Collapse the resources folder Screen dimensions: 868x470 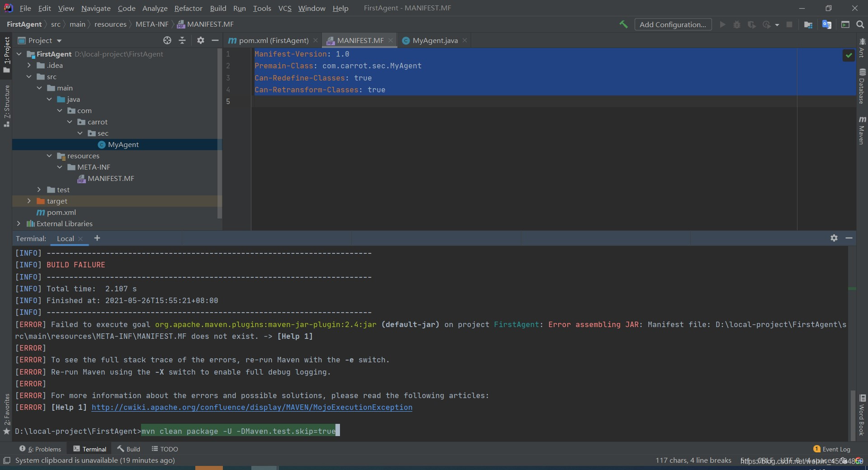tap(49, 156)
